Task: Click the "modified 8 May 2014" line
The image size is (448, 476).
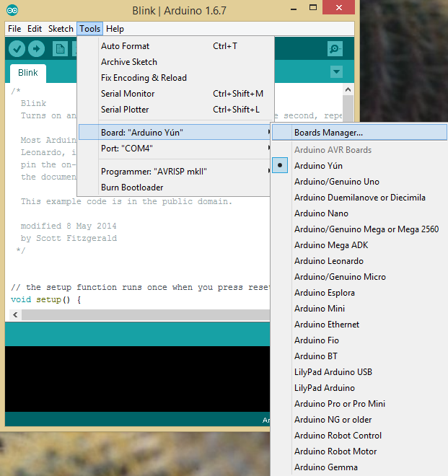Action: click(x=69, y=226)
